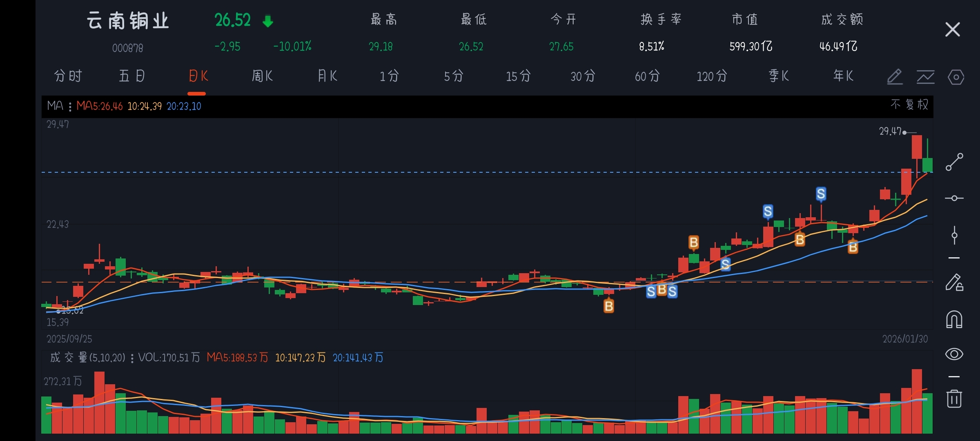Image resolution: width=980 pixels, height=441 pixels.
Task: Switch to the 周K tab
Action: 262,76
